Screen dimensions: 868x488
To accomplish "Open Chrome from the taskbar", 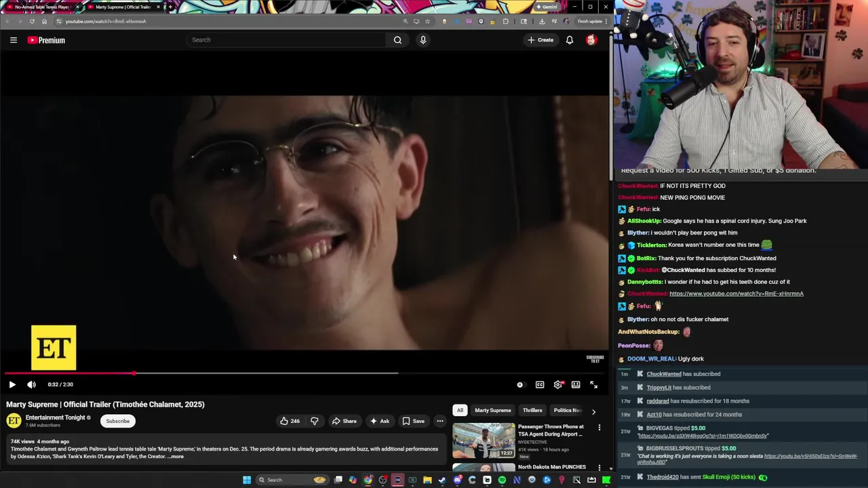I will point(368,480).
